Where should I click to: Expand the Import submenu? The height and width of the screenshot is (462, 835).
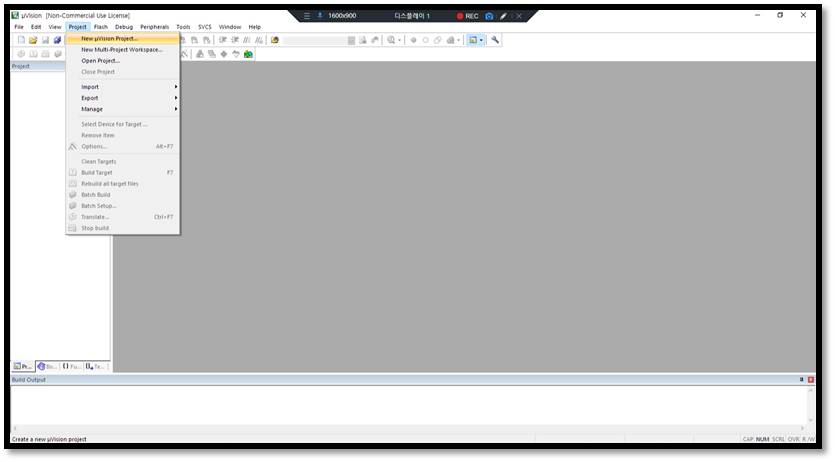click(123, 87)
